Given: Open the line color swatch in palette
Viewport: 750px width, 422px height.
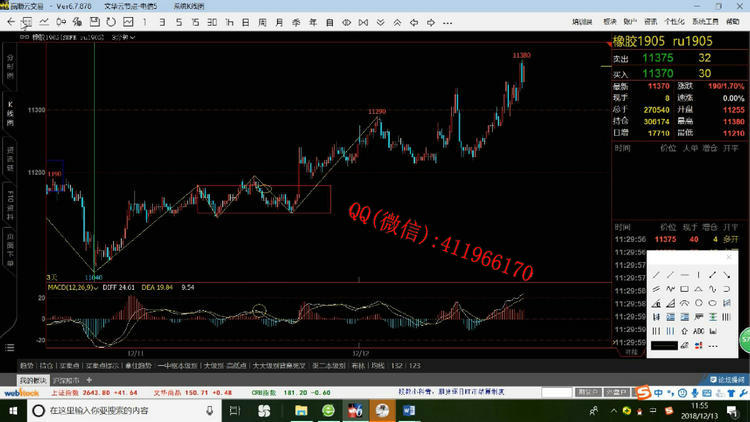Looking at the screenshot, I should [x=664, y=346].
